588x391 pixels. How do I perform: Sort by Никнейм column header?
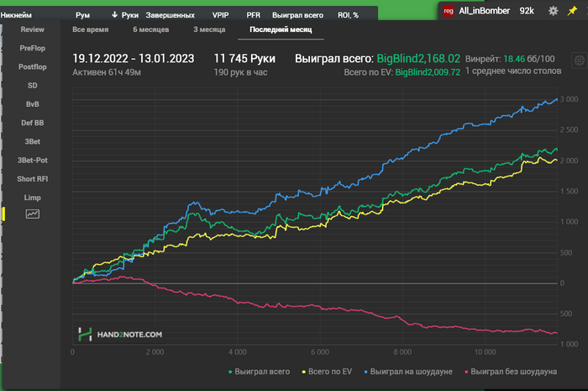tap(16, 15)
